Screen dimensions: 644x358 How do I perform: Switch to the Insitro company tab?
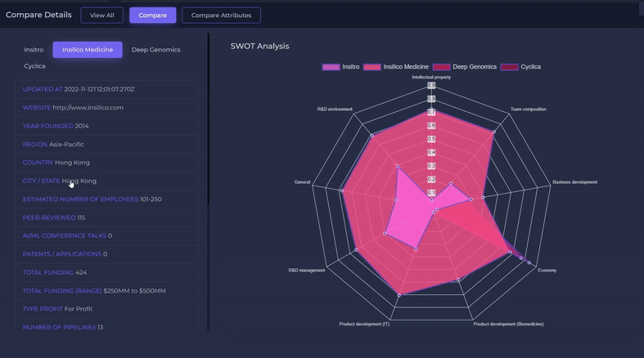pos(34,50)
